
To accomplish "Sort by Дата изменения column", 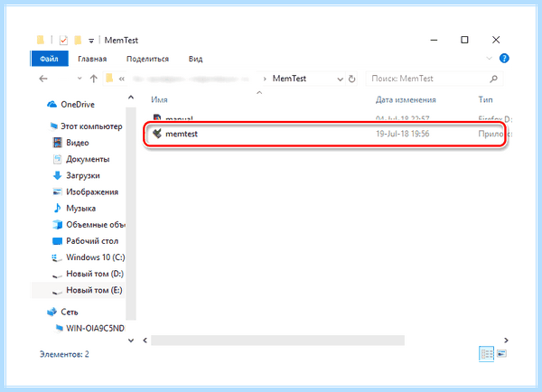I will 406,100.
